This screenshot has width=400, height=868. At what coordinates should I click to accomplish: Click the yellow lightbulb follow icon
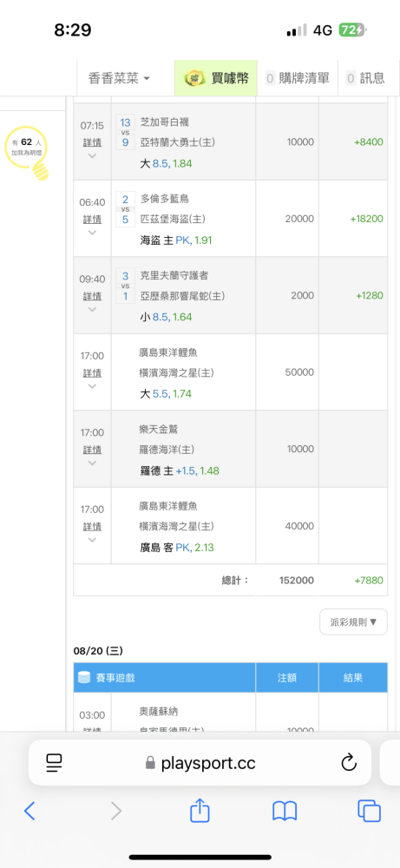26,153
